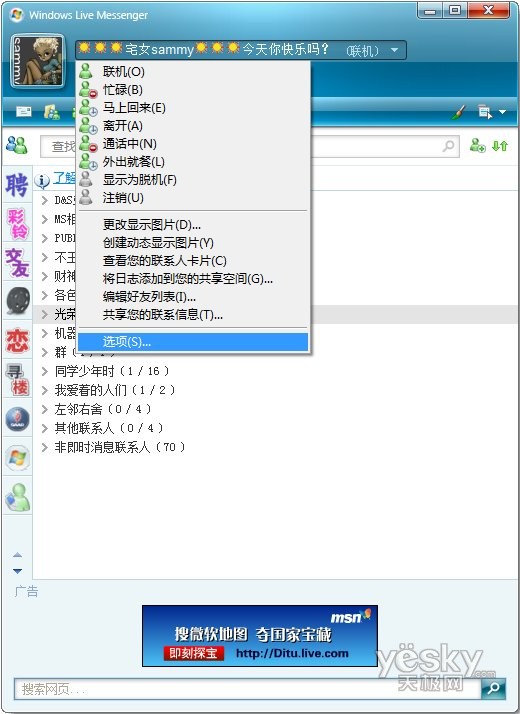Choose 查看您的联系人卡片(C)
This screenshot has width=520, height=714.
click(x=193, y=260)
